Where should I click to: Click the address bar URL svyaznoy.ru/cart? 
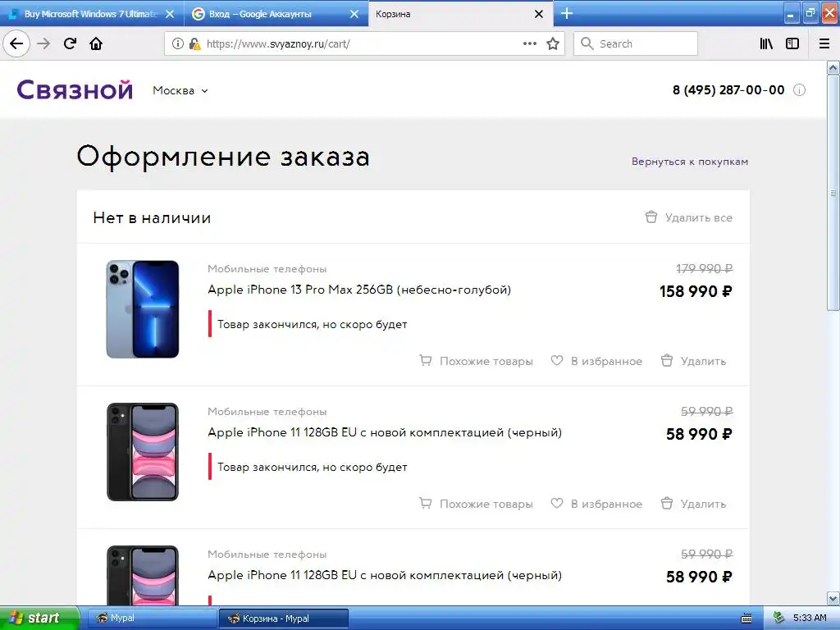coord(278,44)
